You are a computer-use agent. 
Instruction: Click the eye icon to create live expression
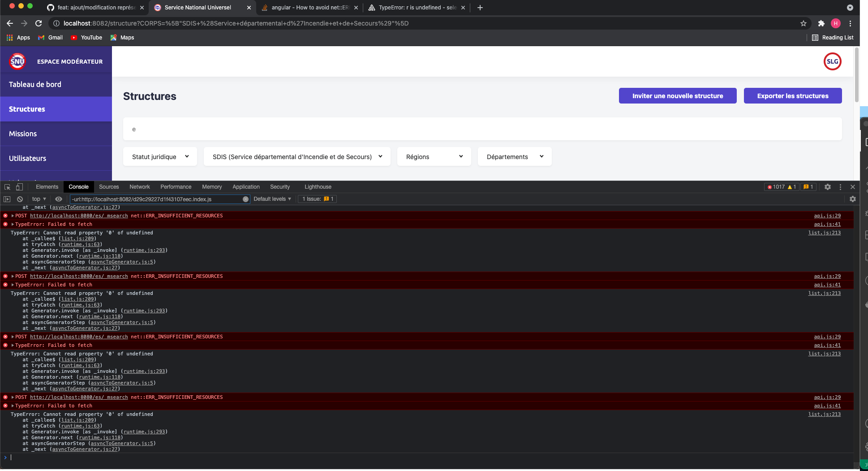click(x=59, y=199)
